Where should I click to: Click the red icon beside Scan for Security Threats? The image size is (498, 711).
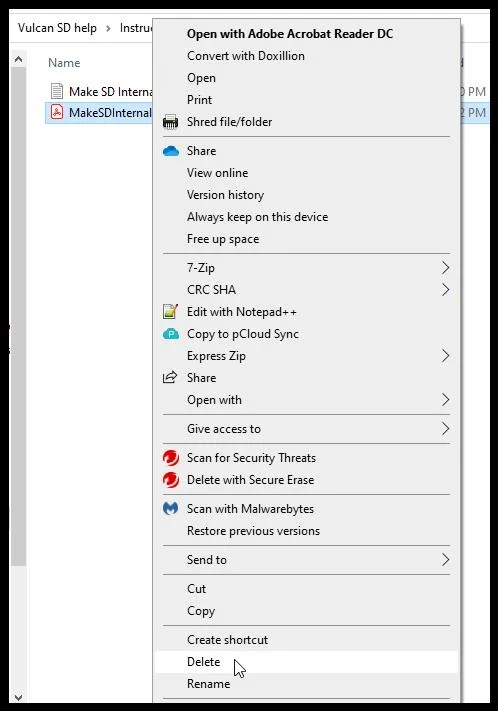click(x=171, y=458)
